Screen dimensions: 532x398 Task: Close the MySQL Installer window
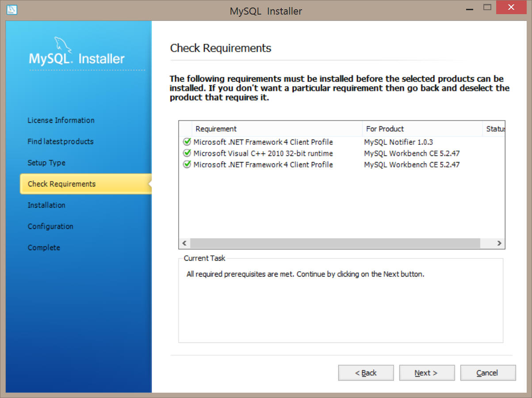point(511,8)
